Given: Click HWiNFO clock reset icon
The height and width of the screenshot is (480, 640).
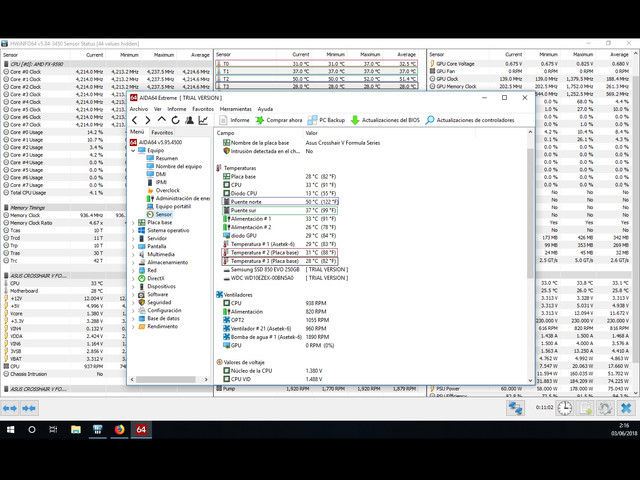Looking at the screenshot, I should point(565,408).
